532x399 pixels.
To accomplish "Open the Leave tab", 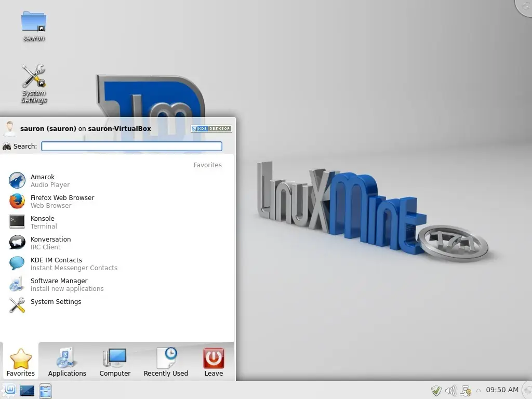I will [x=214, y=362].
